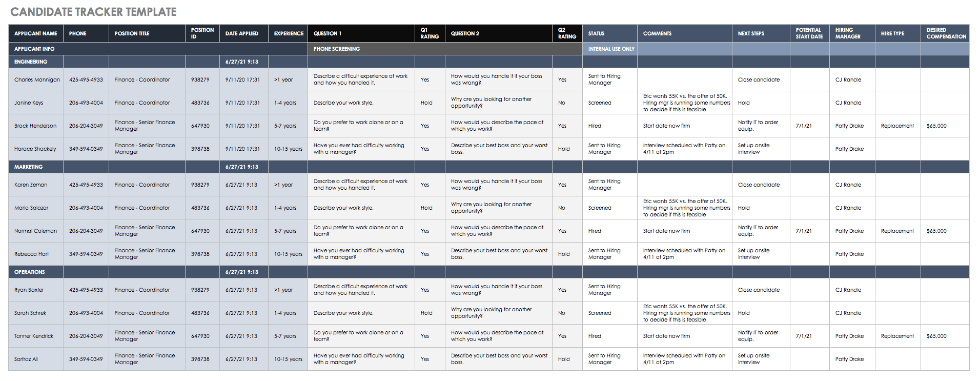This screenshot has width=980, height=381.
Task: Click the Date Applied column header
Action: [242, 33]
